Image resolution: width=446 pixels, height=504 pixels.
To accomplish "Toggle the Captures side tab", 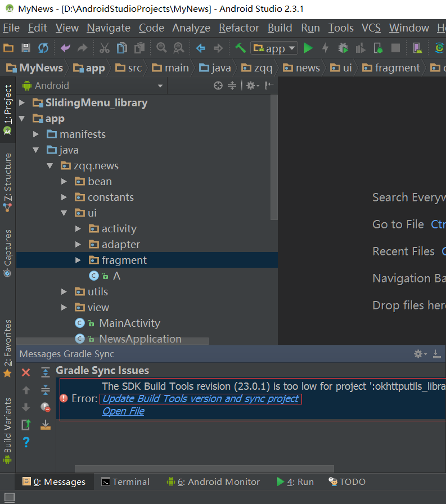I will (7, 253).
